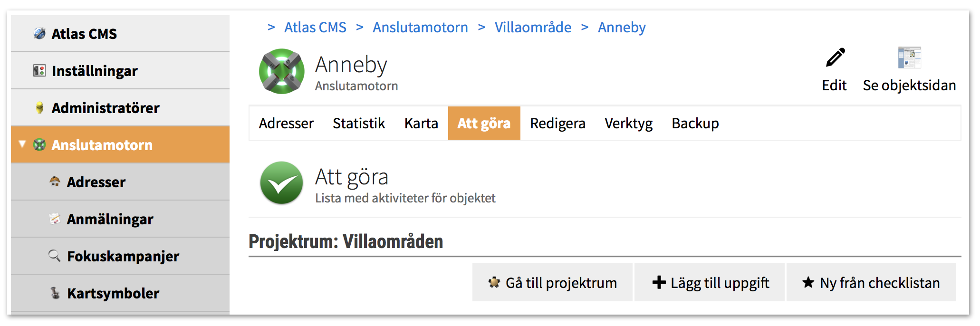Click the Administratörer icon in sidebar
The image size is (980, 326).
click(40, 108)
